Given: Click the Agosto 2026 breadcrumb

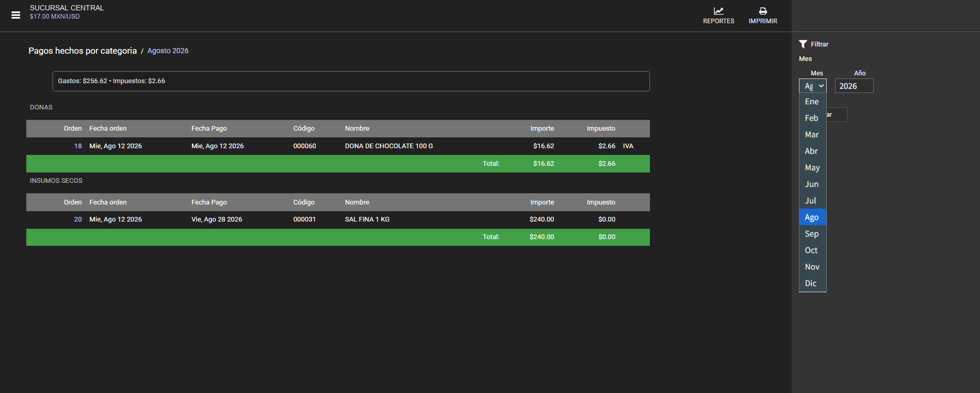Looking at the screenshot, I should tap(168, 51).
